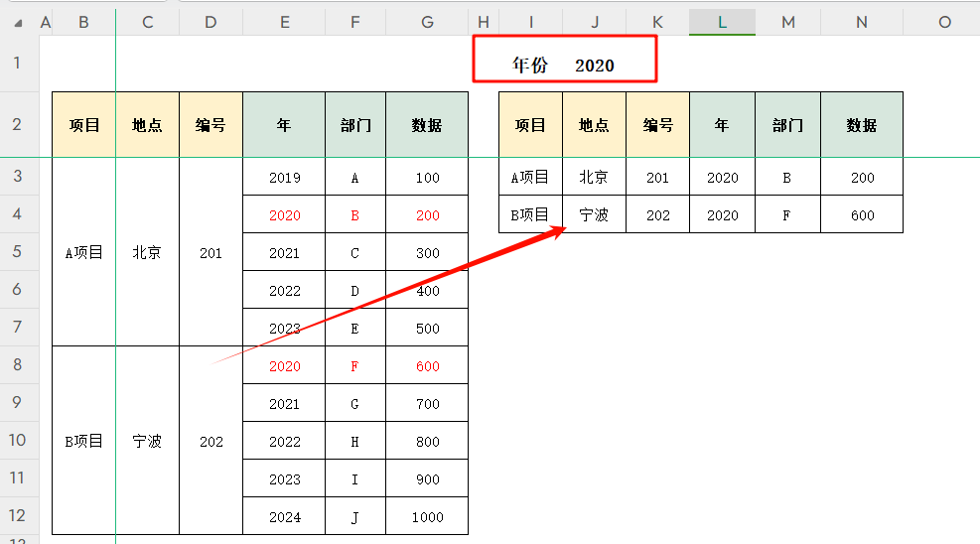
Task: Select column G header
Action: click(x=427, y=23)
